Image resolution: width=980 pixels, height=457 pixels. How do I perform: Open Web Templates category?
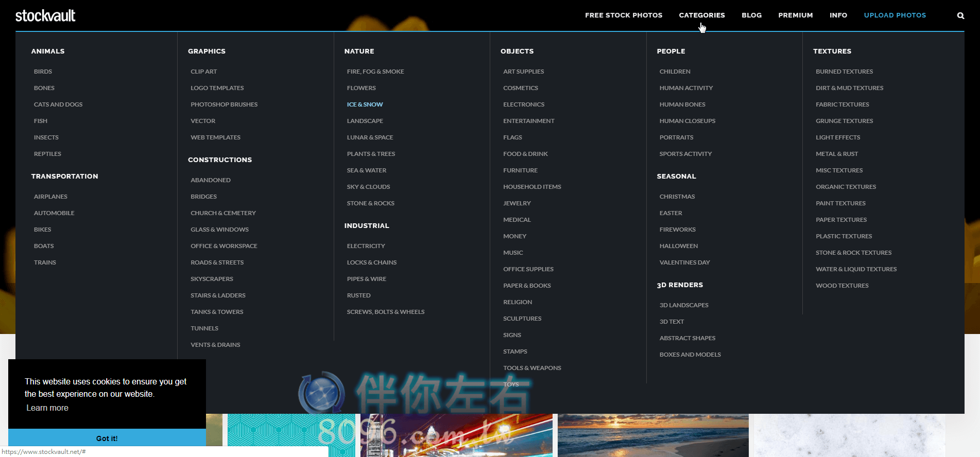(215, 137)
